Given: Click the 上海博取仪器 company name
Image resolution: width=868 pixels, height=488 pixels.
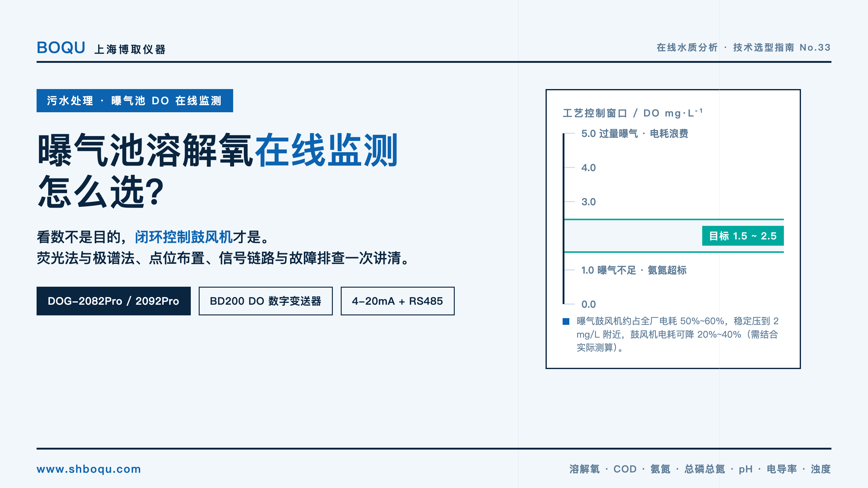Looking at the screenshot, I should click(130, 50).
